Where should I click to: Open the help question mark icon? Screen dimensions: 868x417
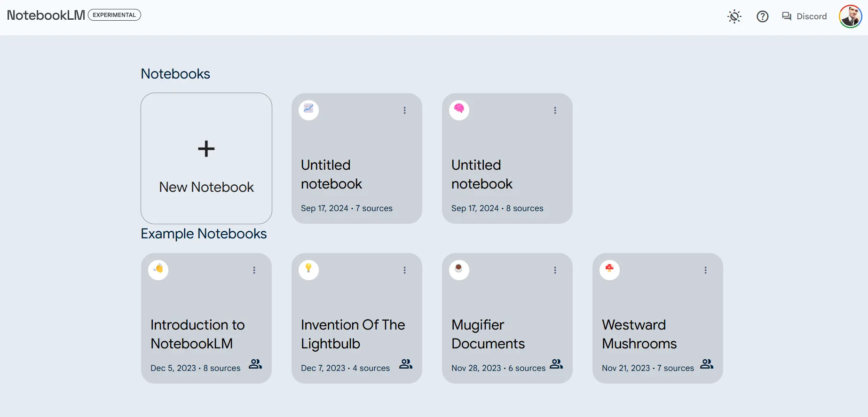pyautogui.click(x=762, y=16)
